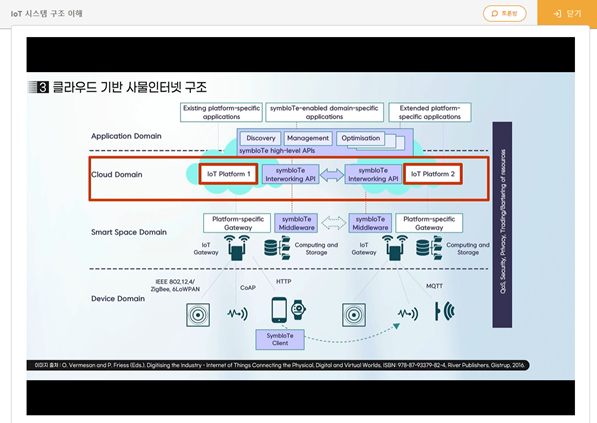Click the SymbIoTe Client box
The height and width of the screenshot is (423, 597).
coord(280,339)
